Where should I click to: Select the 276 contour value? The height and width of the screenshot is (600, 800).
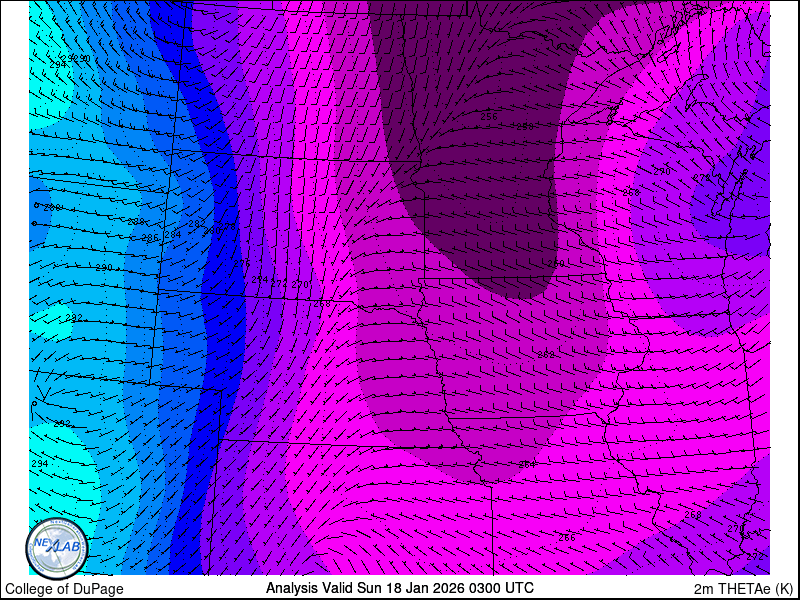coord(242,263)
